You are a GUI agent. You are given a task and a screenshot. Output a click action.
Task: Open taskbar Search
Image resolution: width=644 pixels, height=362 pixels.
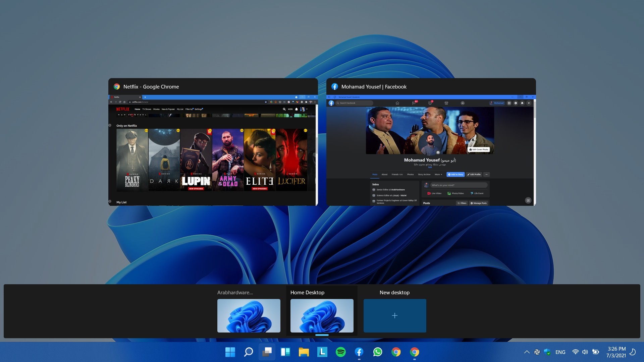click(249, 352)
